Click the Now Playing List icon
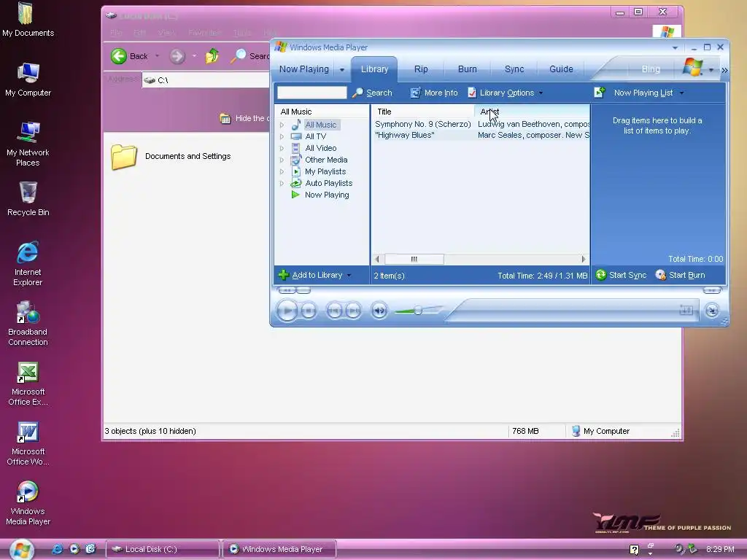747x560 pixels. pyautogui.click(x=600, y=93)
